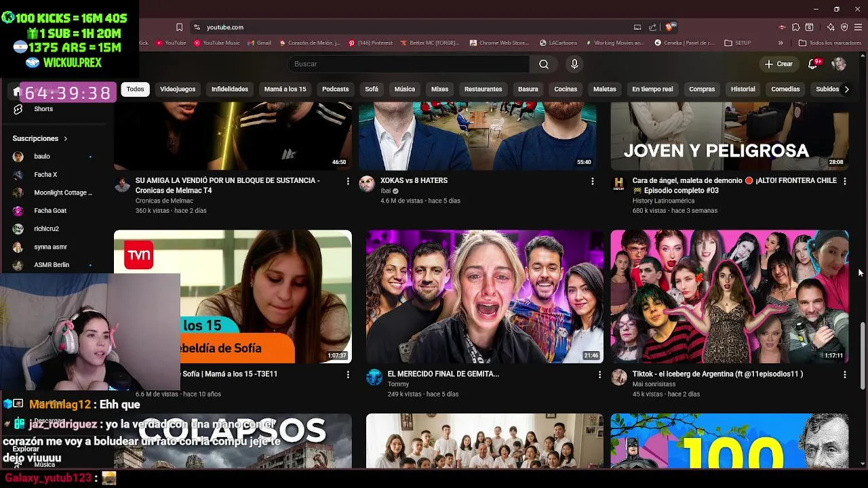
Task: Click the Tommy channel avatar
Action: pyautogui.click(x=374, y=378)
